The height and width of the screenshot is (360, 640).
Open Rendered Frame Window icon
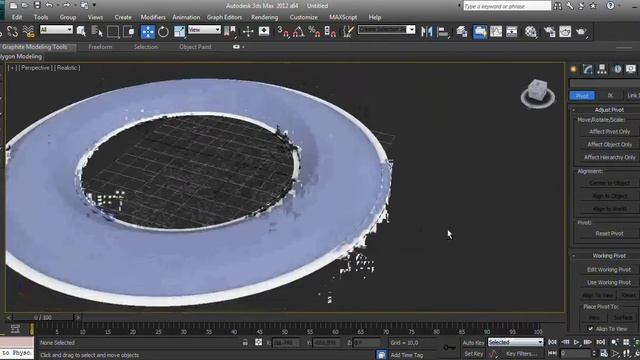[x=565, y=31]
